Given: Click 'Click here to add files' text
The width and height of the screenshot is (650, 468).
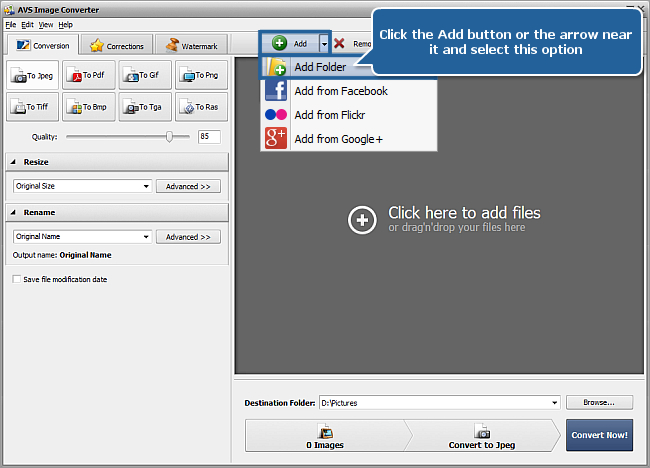Looking at the screenshot, I should pyautogui.click(x=464, y=213).
